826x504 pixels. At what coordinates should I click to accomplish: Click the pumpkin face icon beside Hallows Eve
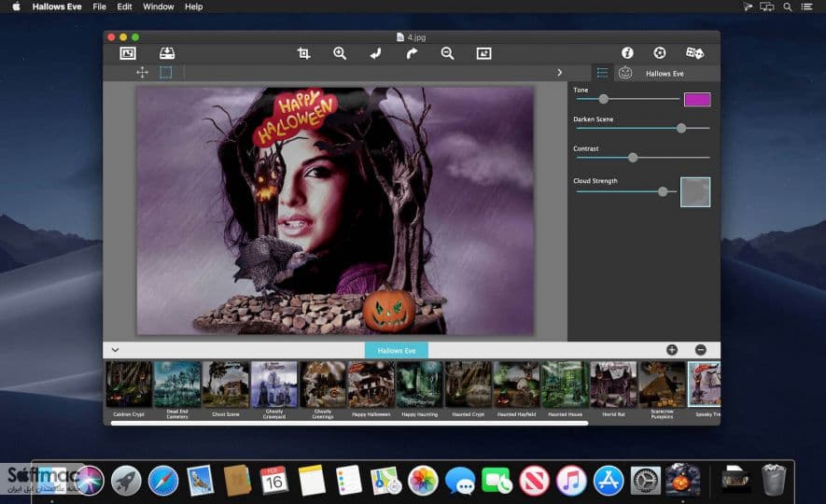pos(625,73)
